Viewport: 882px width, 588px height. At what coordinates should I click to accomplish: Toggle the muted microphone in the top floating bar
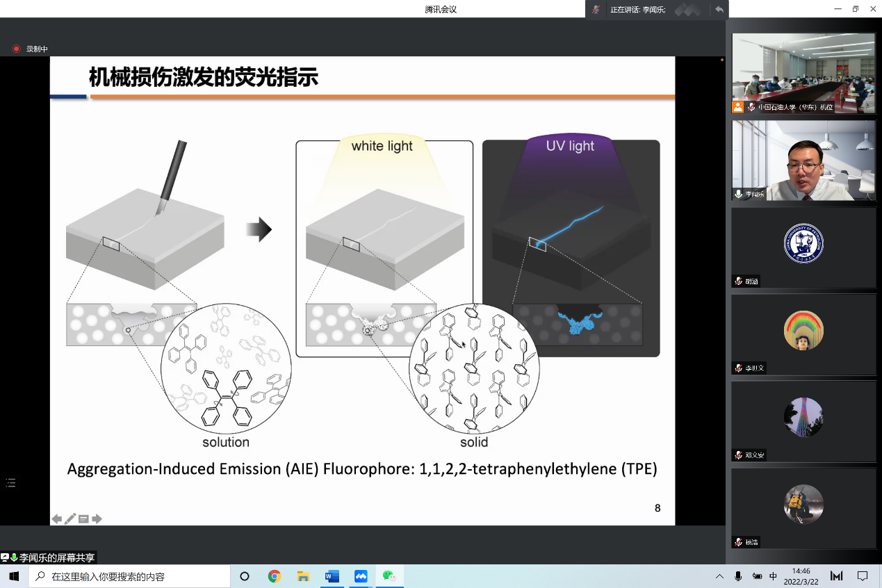coord(596,10)
